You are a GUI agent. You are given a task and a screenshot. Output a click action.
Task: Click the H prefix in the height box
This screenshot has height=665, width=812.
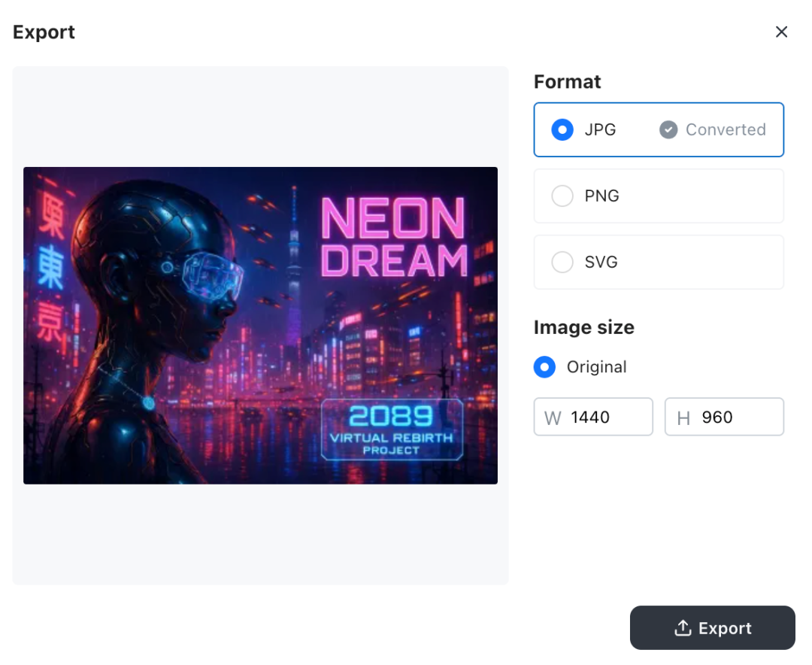tap(683, 418)
